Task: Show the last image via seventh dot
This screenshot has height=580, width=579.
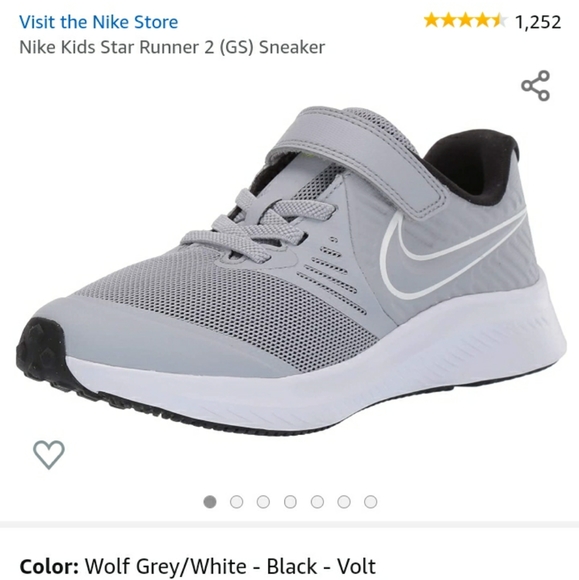Action: click(x=370, y=502)
